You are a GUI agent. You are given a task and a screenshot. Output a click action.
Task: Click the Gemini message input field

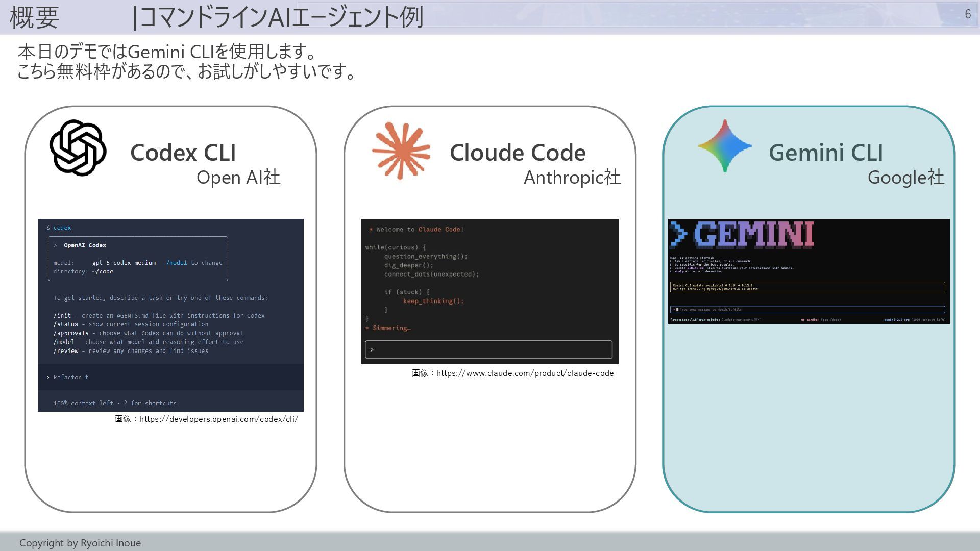pyautogui.click(x=807, y=310)
